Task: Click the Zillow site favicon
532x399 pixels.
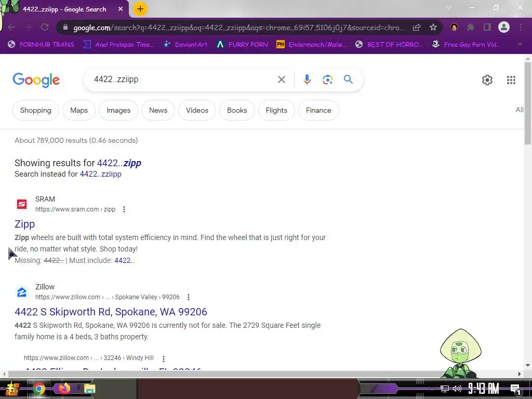Action: (22, 292)
